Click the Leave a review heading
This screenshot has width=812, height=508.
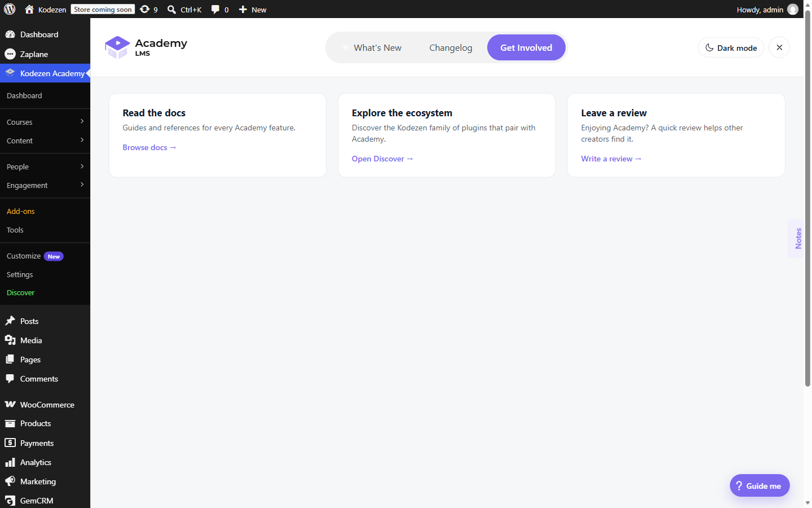click(614, 113)
